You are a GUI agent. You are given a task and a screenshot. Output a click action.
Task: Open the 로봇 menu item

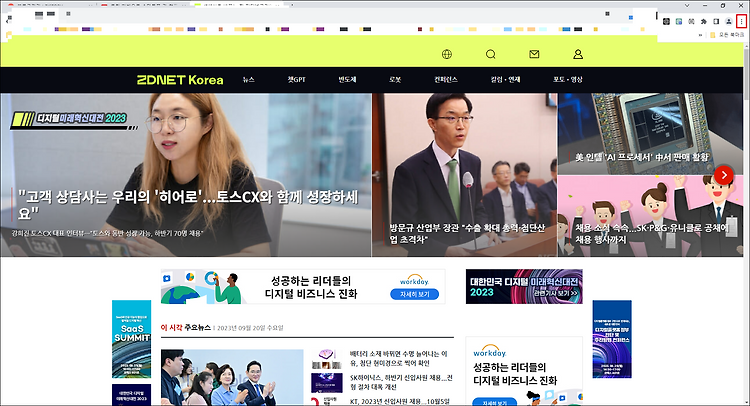[x=395, y=80]
